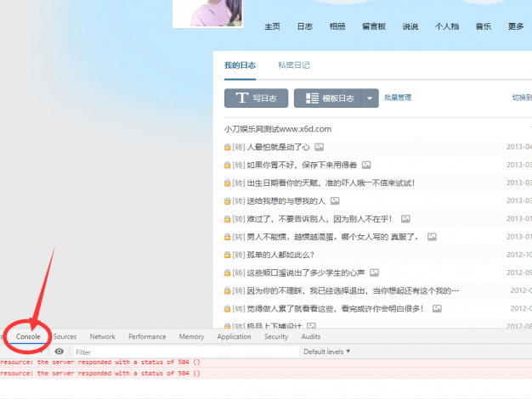Screen dimensions: 532x399
Task: Open the Default levels dropdown
Action: (x=326, y=351)
